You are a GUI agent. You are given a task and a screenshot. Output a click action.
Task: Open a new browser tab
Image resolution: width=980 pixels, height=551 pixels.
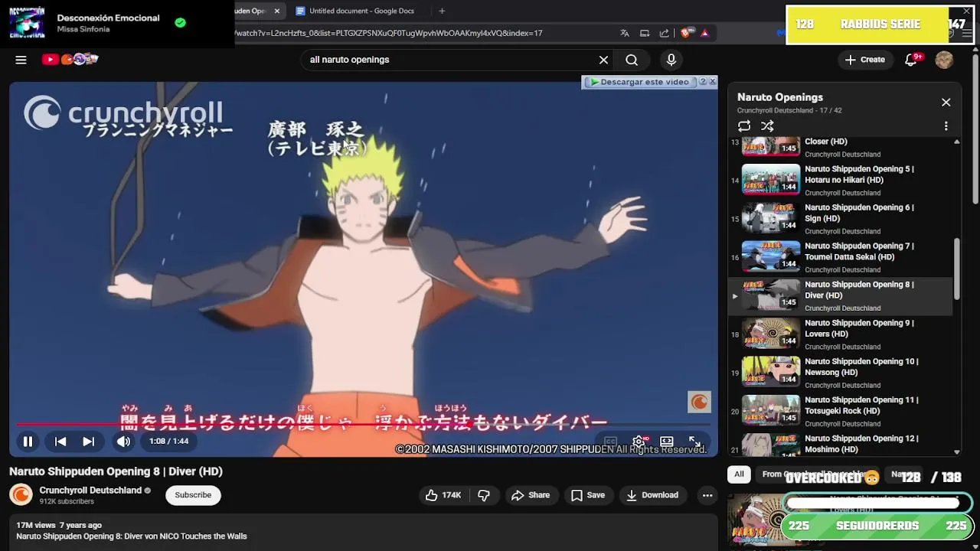442,11
